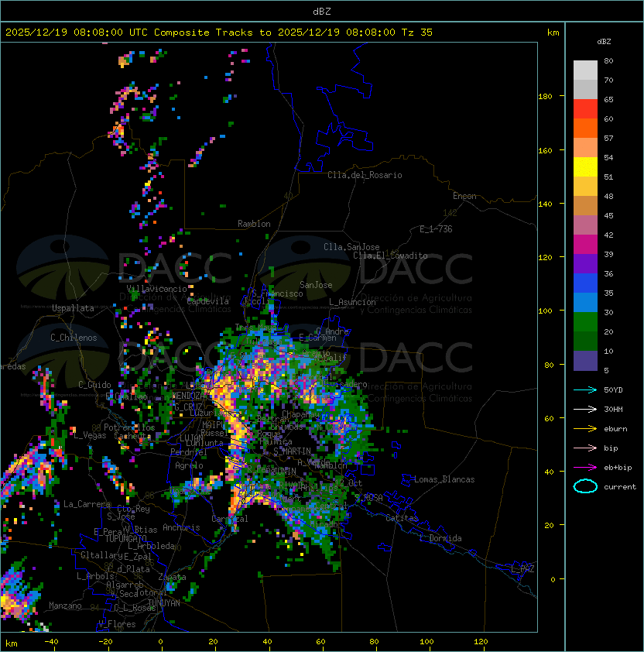This screenshot has height=652, width=644.
Task: Click the 'S_MARTIN' map label
Action: pos(292,451)
